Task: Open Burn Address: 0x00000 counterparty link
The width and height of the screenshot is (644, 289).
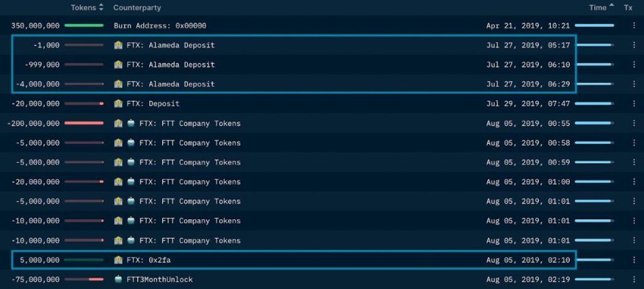Action: (160, 26)
